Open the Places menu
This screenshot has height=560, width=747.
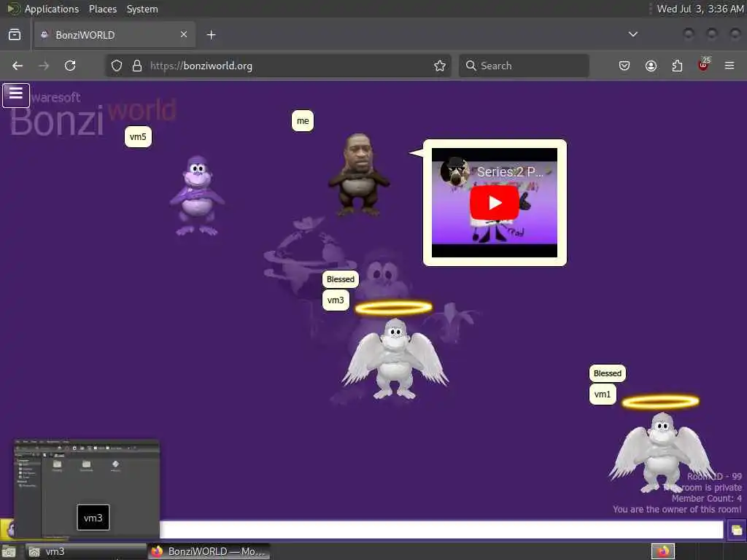tap(103, 9)
